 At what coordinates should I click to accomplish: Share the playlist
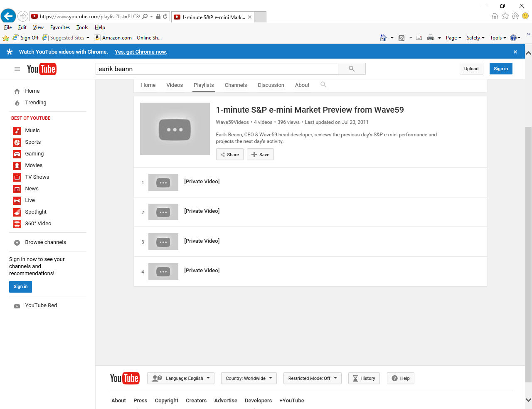coord(230,155)
